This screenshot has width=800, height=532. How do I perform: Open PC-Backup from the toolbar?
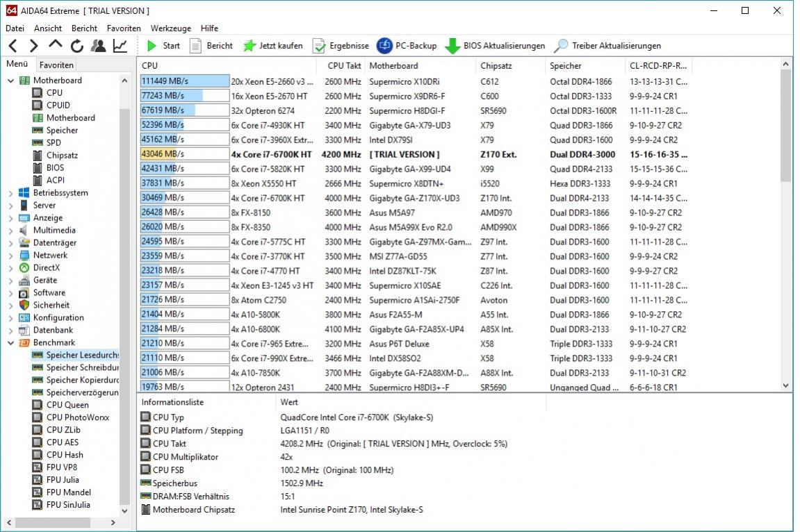pos(407,46)
